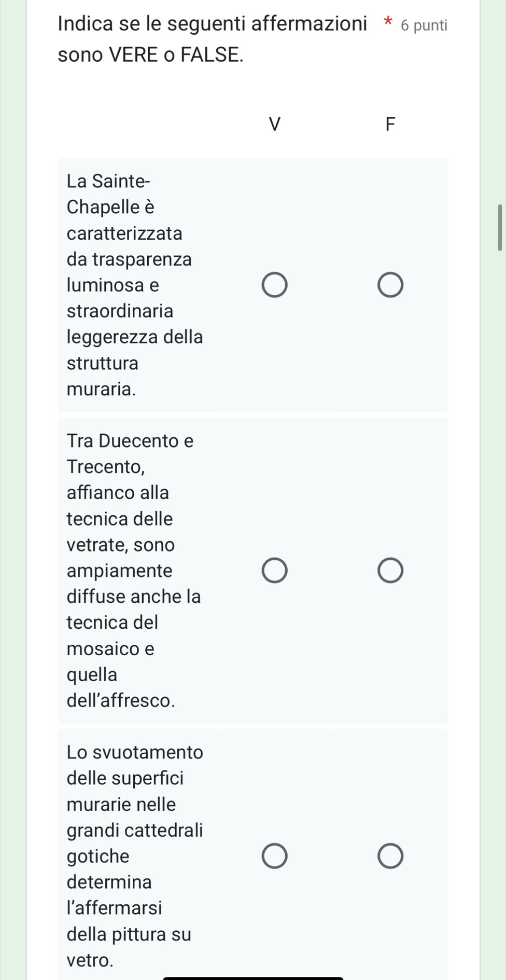The height and width of the screenshot is (980, 506).
Task: Mark the Sainte-Chapelle statement as V
Action: pos(274,285)
